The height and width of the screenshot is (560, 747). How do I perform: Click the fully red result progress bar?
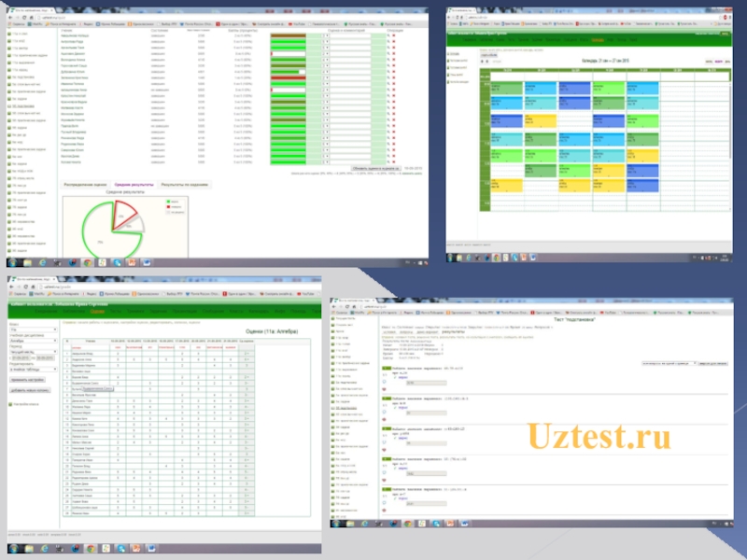(x=289, y=77)
